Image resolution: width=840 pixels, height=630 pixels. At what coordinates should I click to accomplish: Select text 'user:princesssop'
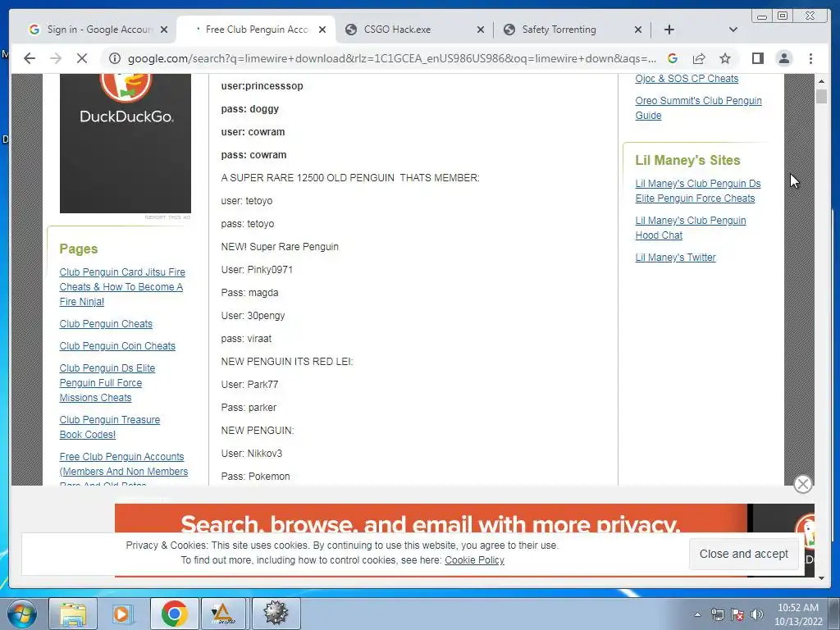coord(262,85)
